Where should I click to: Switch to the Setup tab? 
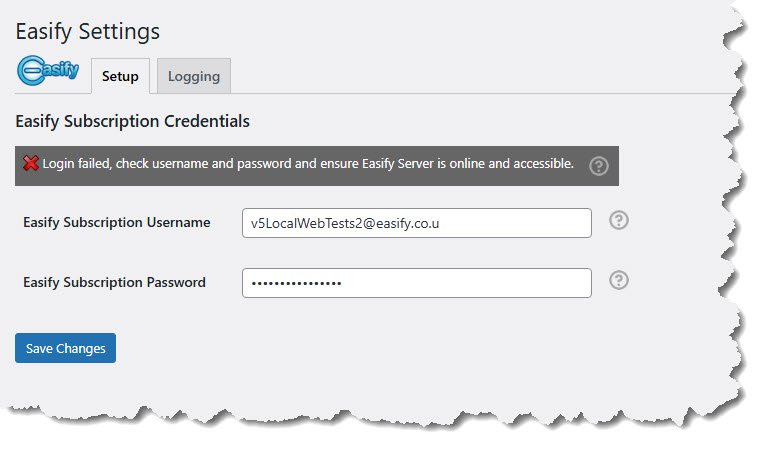point(120,76)
